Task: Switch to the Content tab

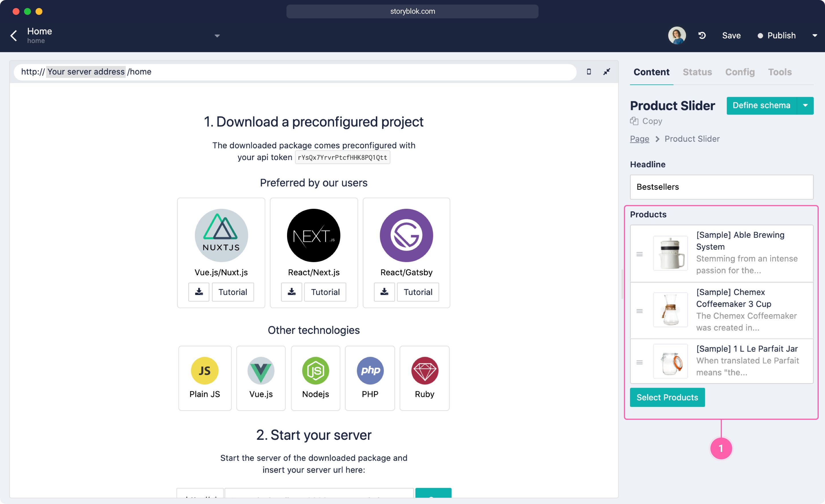Action: click(x=651, y=72)
